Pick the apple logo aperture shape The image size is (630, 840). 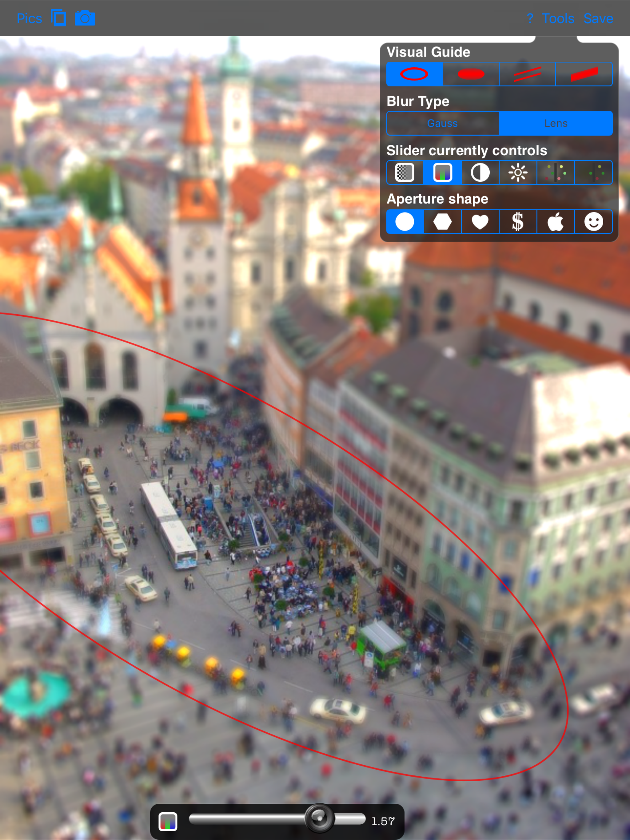(556, 222)
